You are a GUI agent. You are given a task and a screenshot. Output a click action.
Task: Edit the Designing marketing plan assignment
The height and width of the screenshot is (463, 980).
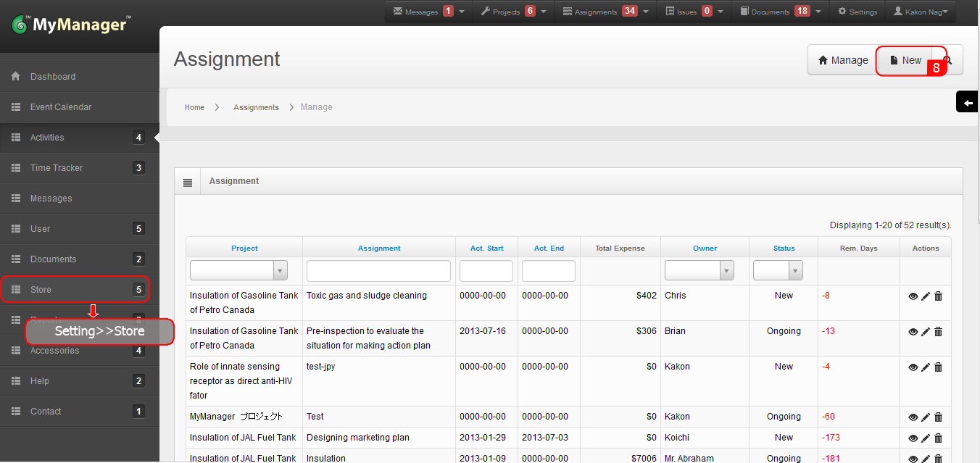point(926,438)
